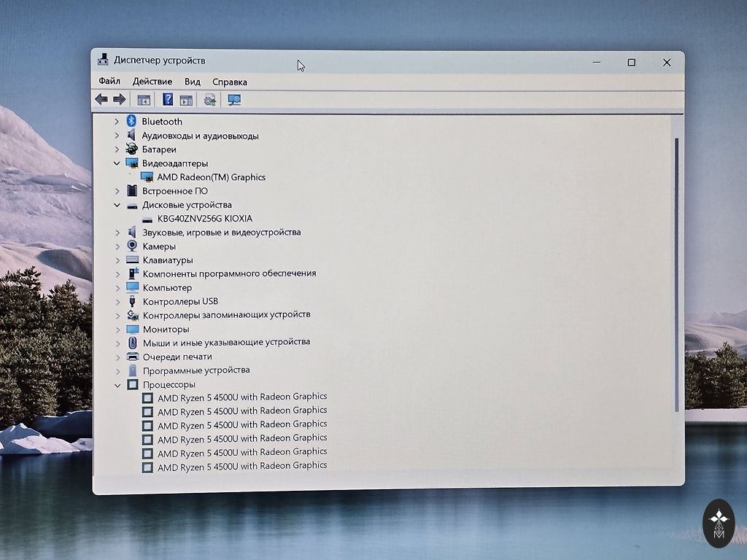The image size is (747, 560).
Task: Collapse the Видеоадаптеры category
Action: coord(117,163)
